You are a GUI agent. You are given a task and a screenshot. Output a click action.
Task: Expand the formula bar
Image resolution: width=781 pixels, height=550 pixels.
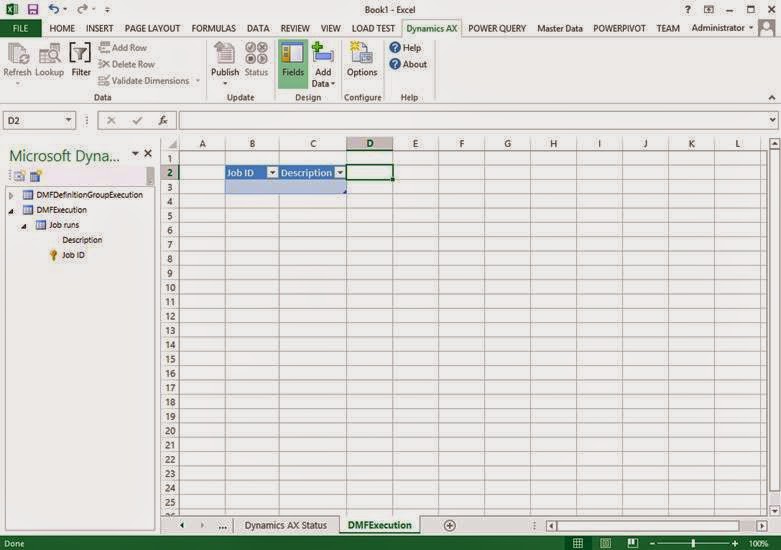point(772,120)
